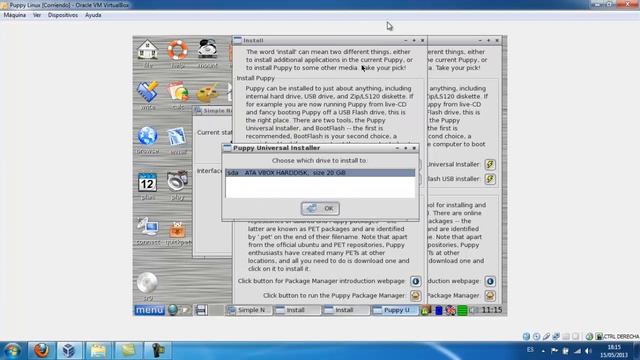Click the hard disk indicator in VirtualBox status bar
Viewport: 640px width, 360px height.
[526, 336]
